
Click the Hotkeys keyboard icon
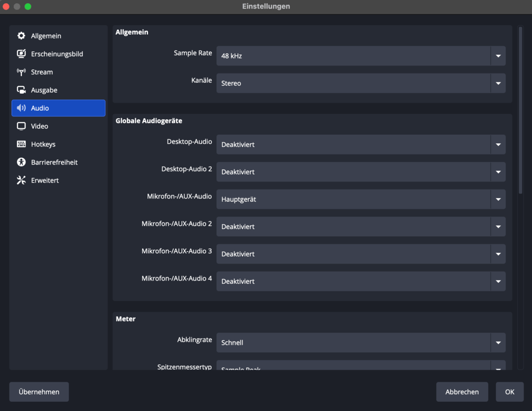click(x=21, y=144)
